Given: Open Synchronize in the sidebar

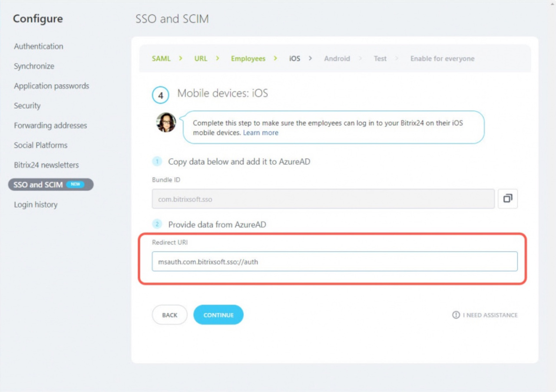Looking at the screenshot, I should pyautogui.click(x=34, y=66).
